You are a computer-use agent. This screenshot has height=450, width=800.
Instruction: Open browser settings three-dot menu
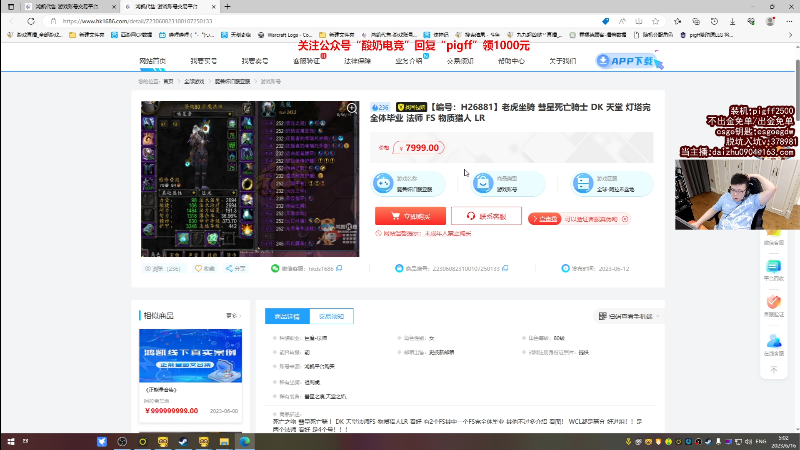coord(789,21)
